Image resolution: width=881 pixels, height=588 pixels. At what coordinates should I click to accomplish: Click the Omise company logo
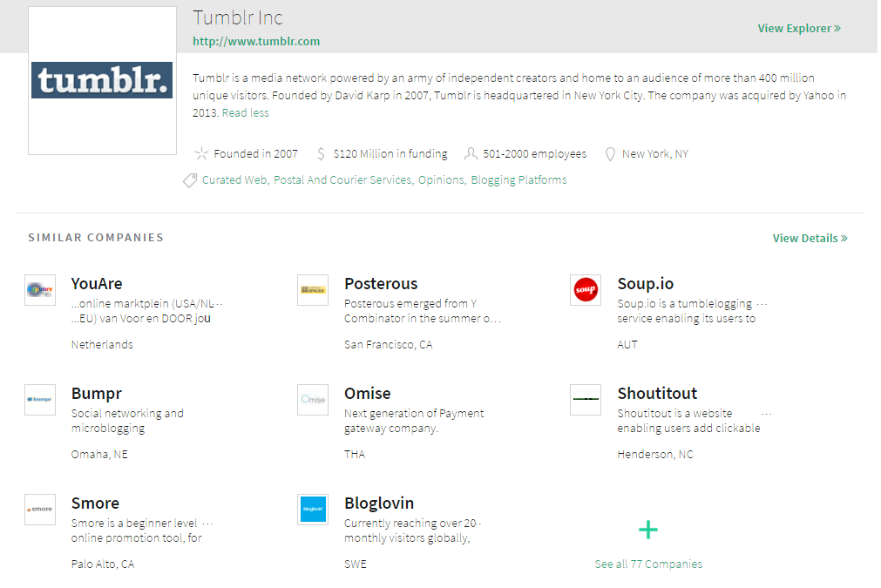coord(313,399)
